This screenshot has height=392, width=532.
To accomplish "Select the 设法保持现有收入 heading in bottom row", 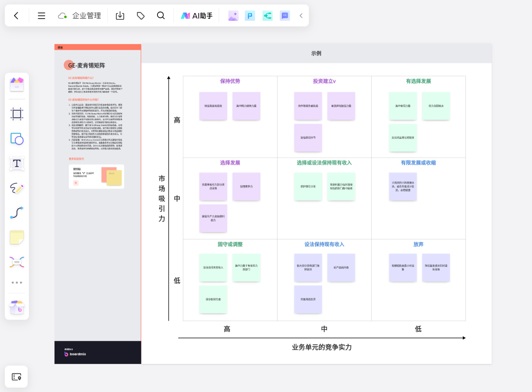I will (x=324, y=244).
